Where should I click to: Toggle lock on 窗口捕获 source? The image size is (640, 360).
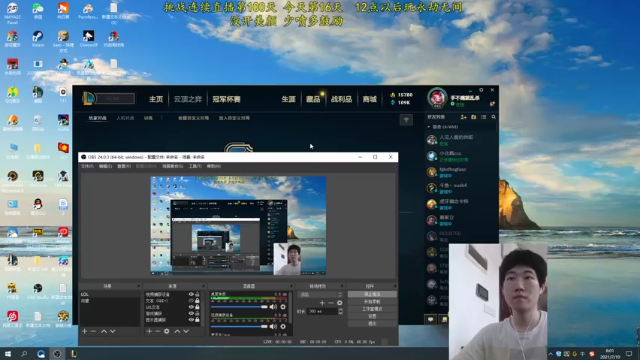pyautogui.click(x=197, y=313)
